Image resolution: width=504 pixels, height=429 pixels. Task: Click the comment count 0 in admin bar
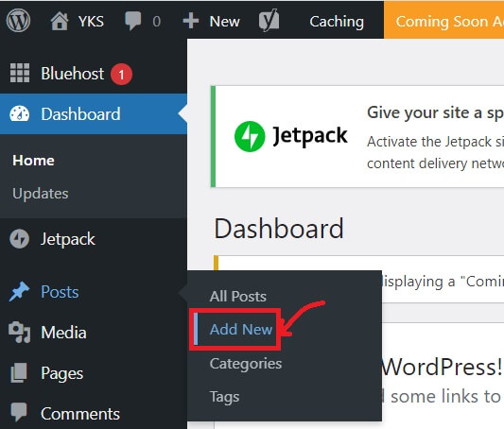(x=157, y=22)
